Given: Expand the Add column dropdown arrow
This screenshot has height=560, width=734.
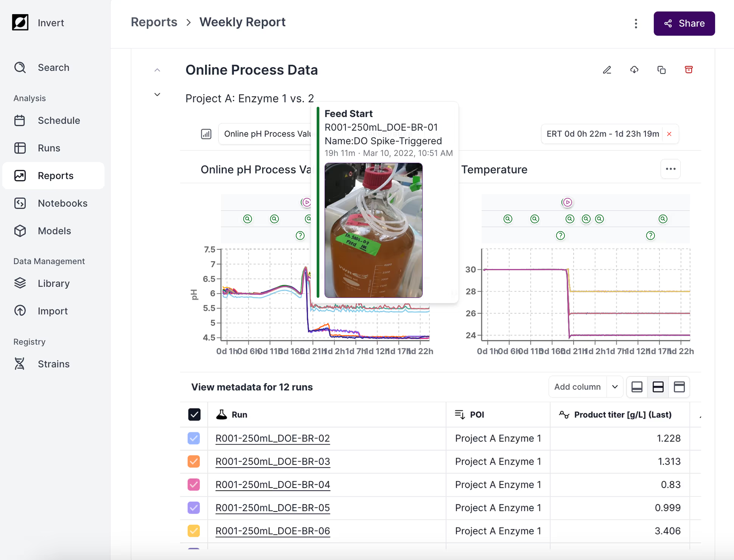Looking at the screenshot, I should click(615, 387).
